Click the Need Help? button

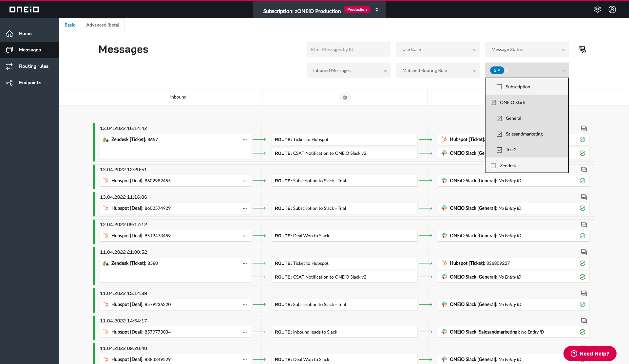click(x=590, y=354)
